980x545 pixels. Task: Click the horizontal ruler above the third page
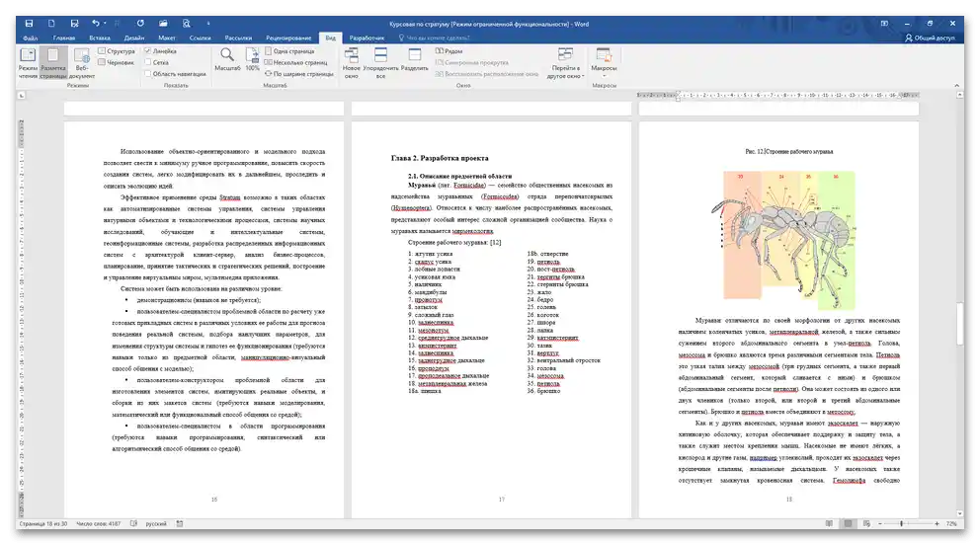[777, 96]
